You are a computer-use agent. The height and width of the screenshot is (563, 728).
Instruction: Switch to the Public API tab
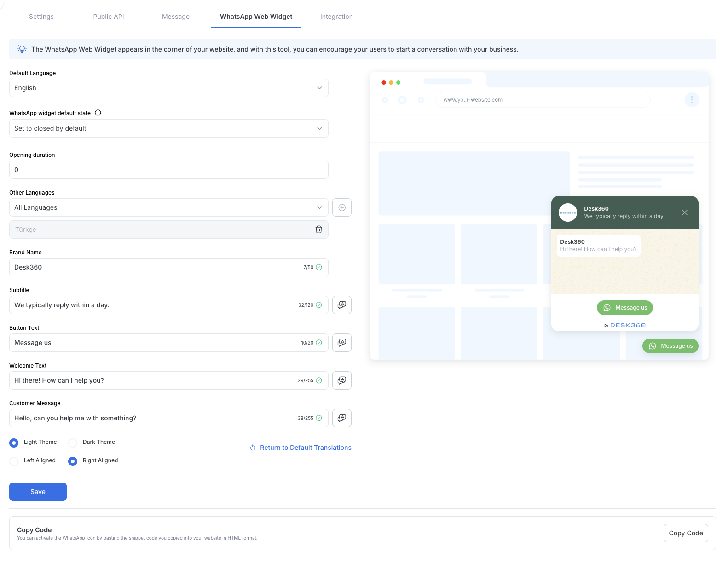(109, 17)
